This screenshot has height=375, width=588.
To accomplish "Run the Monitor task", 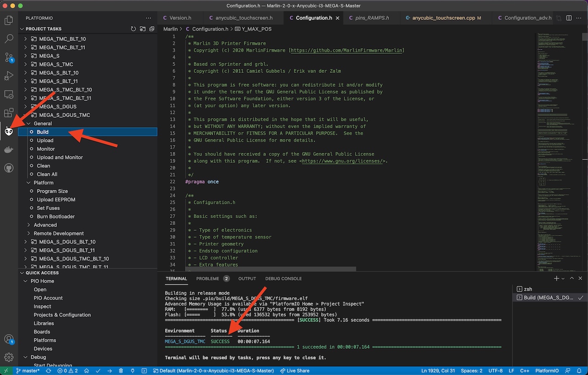I will 46,149.
